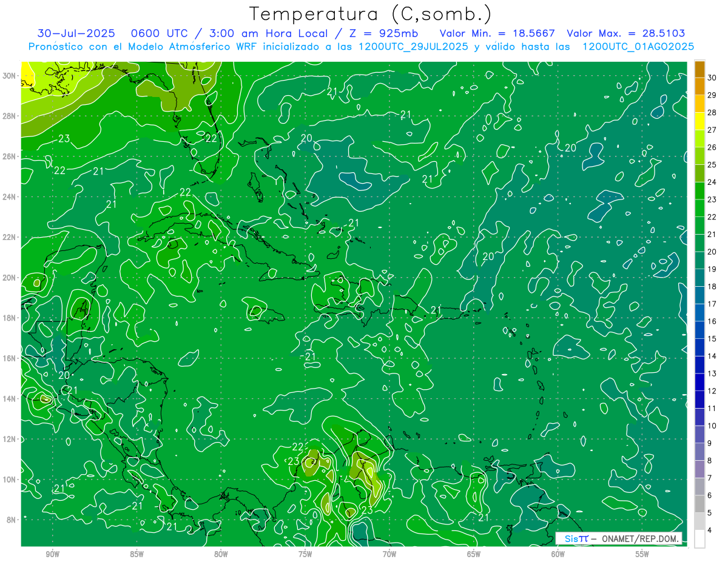Click the initialization time "1200UTC_29JUL2025"
Screen dimensions: 728x562
click(x=414, y=47)
